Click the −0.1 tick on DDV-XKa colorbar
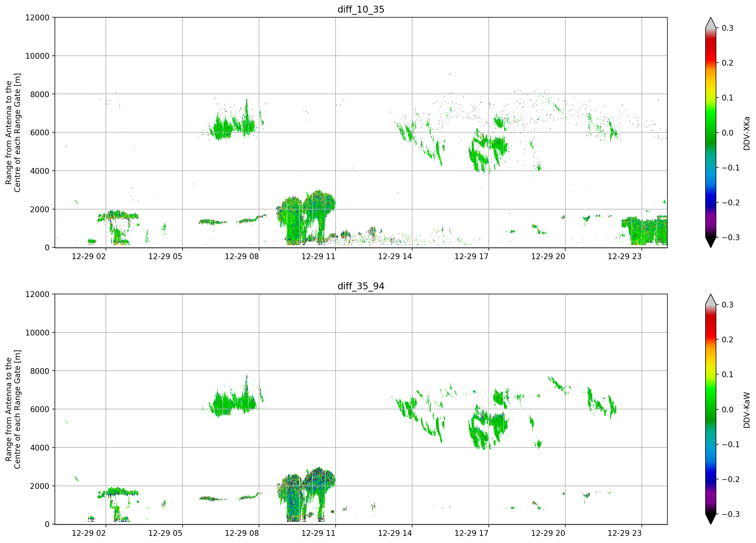756x543 pixels. click(731, 168)
